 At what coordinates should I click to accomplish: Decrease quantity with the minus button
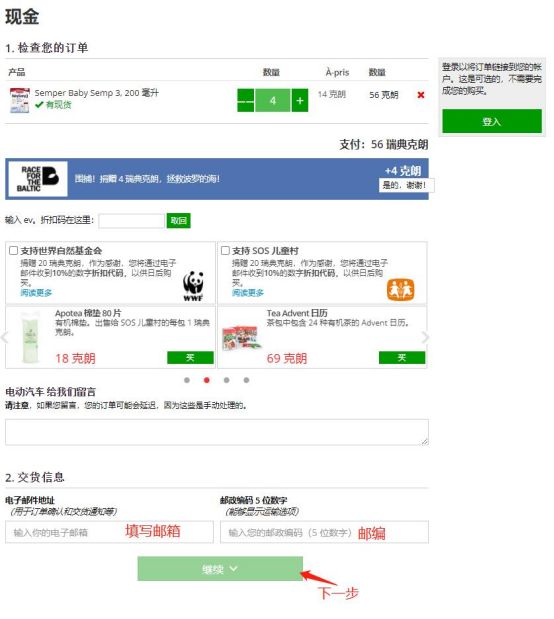(x=245, y=101)
